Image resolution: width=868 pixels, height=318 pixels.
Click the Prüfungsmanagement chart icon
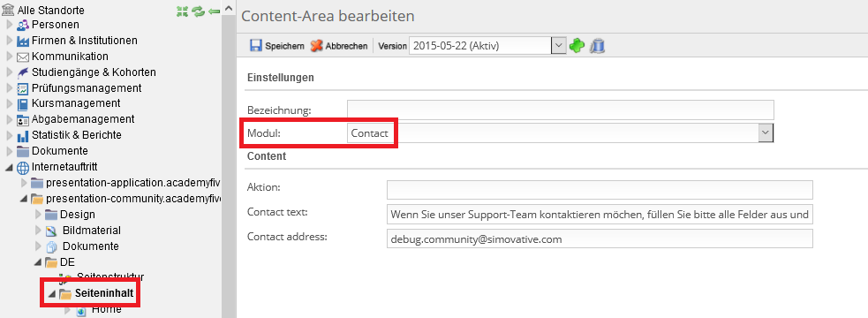click(23, 88)
